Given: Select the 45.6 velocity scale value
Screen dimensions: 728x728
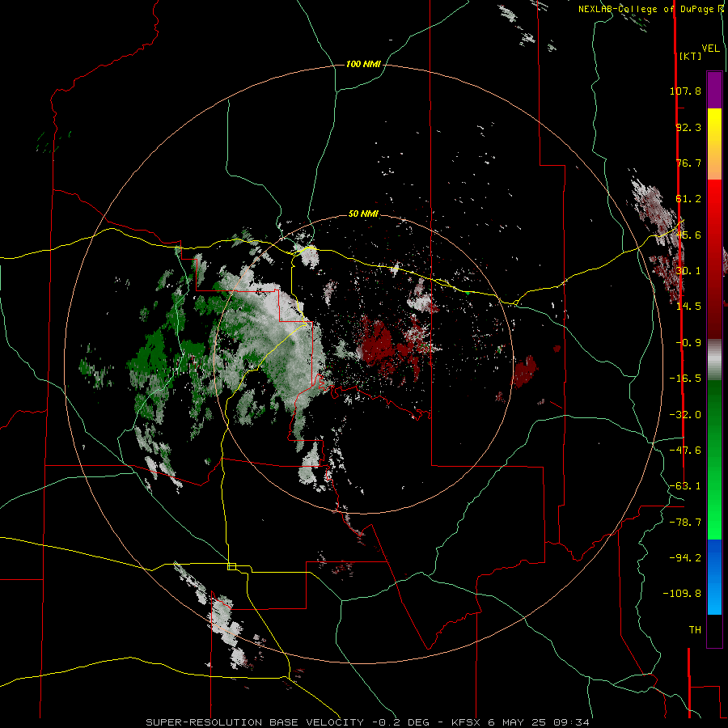Looking at the screenshot, I should coord(688,235).
